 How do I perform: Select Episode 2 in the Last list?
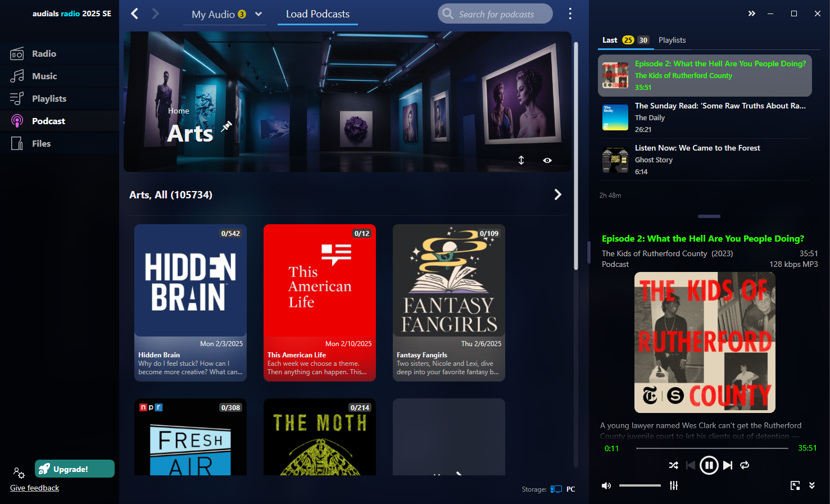(x=705, y=75)
